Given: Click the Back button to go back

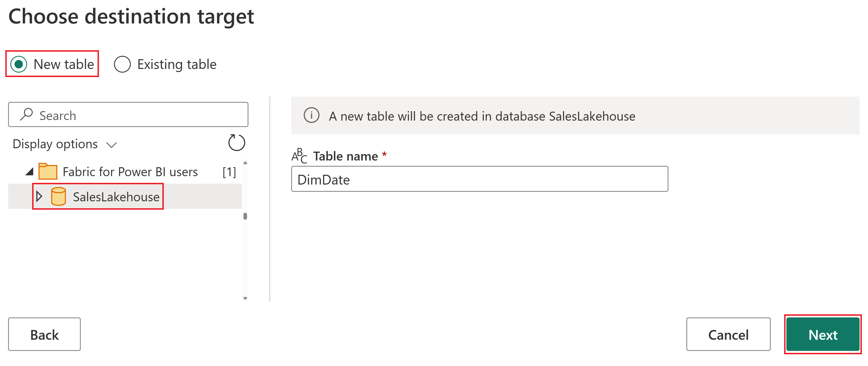Looking at the screenshot, I should coord(45,333).
